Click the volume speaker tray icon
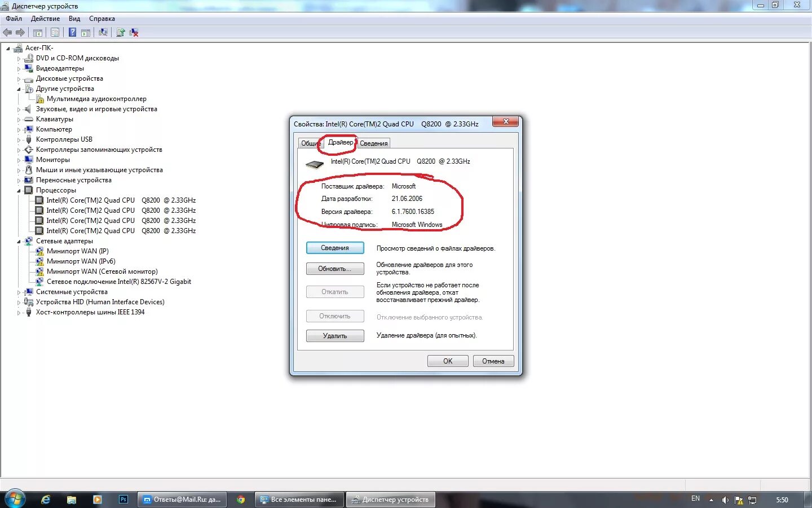Image resolution: width=812 pixels, height=508 pixels. [725, 500]
